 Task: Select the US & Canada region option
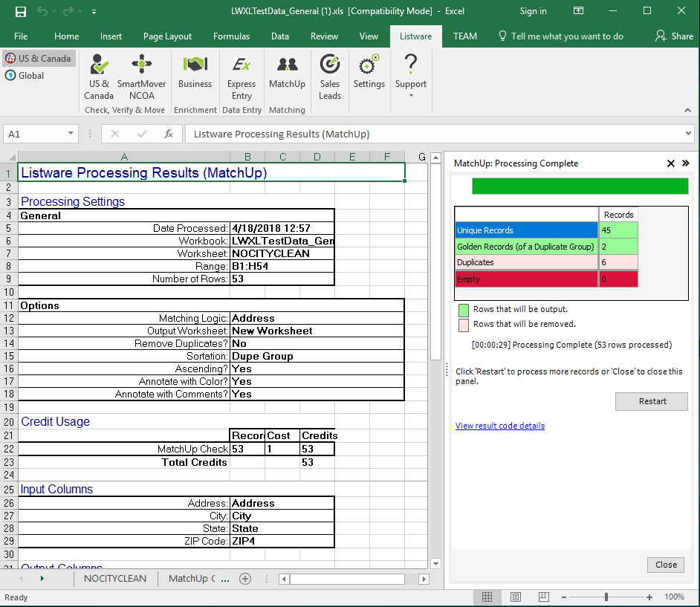point(39,59)
